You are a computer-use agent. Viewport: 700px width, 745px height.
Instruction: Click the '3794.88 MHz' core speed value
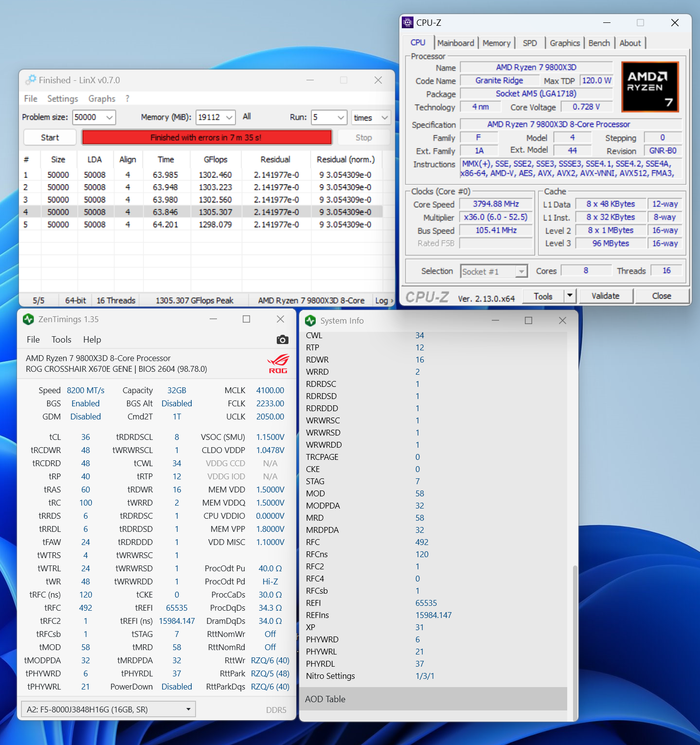point(496,204)
